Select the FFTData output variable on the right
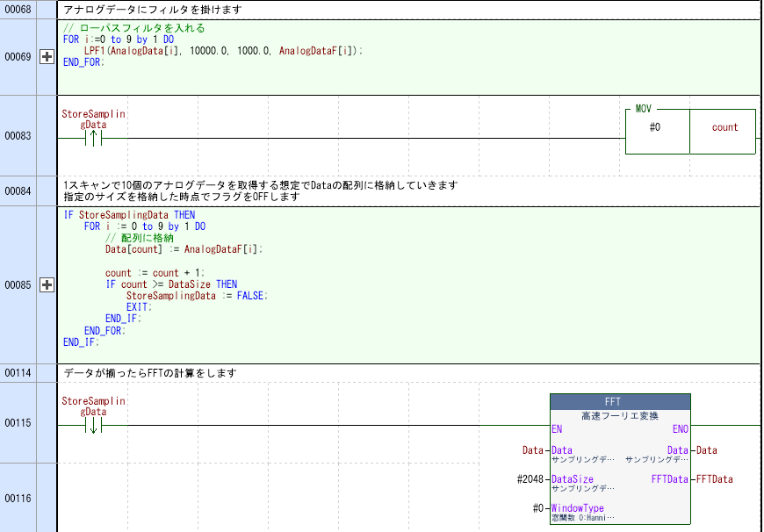 tap(714, 480)
